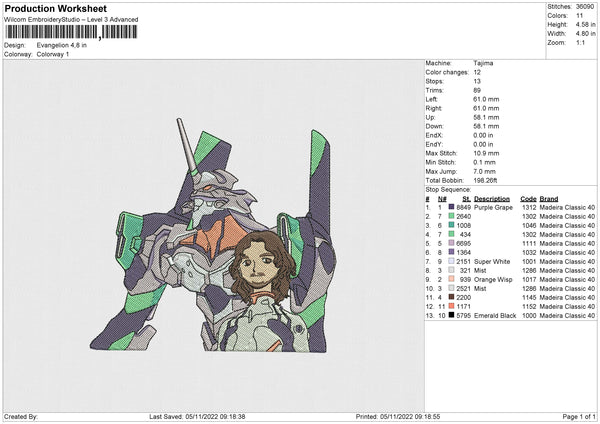
Task: Click the Mist swatch beside stitch count 321
Action: pos(451,271)
